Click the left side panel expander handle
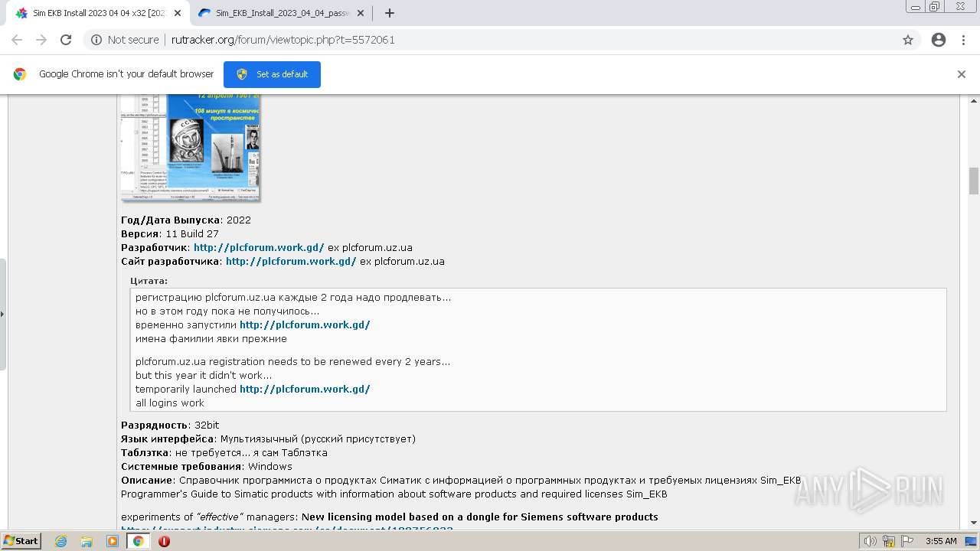 pos(3,314)
